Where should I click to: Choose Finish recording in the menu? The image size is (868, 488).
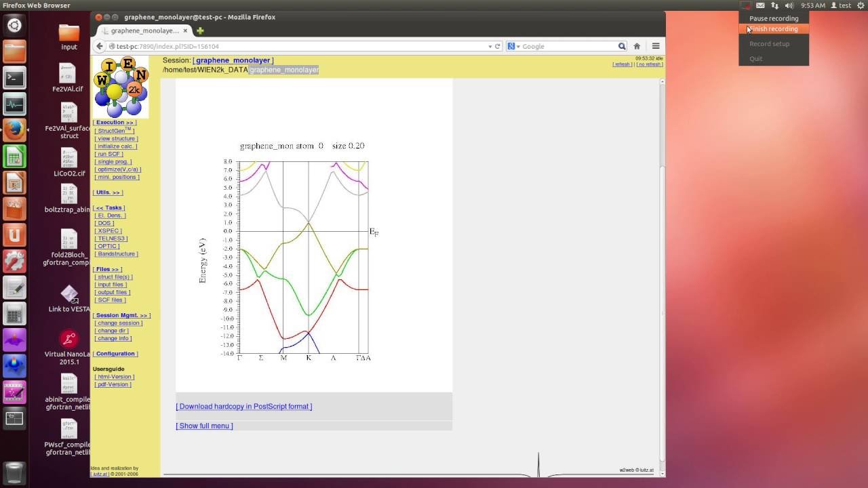[x=774, y=29]
